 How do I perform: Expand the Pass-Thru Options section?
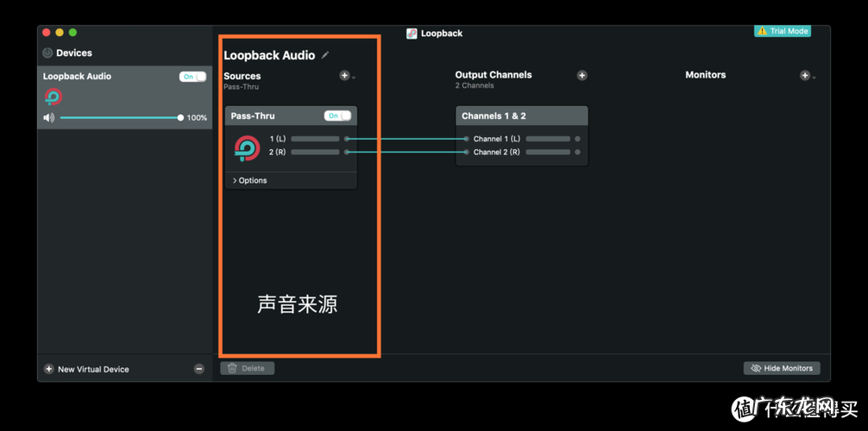(x=249, y=180)
